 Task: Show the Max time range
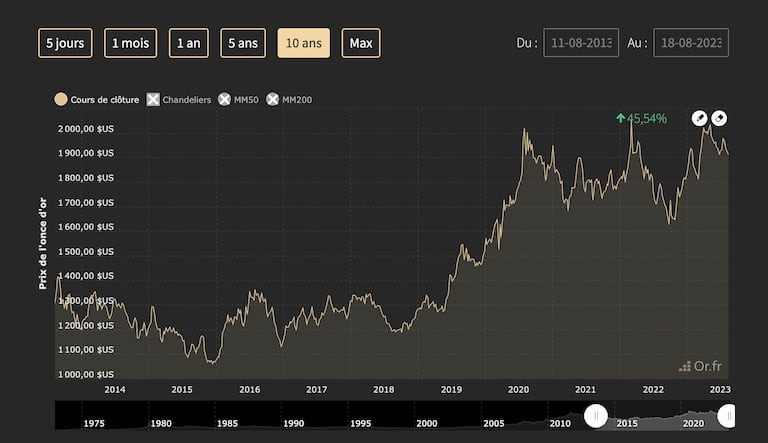pyautogui.click(x=361, y=43)
